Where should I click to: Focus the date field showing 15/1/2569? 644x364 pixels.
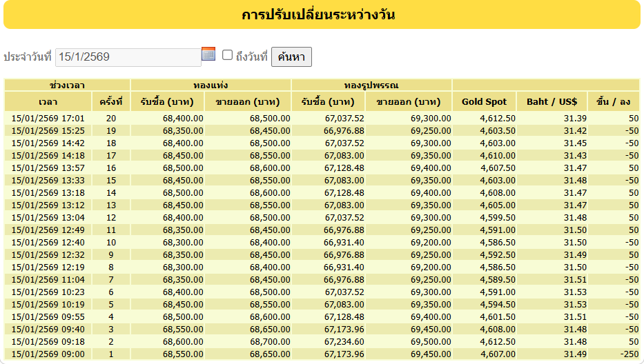[128, 57]
